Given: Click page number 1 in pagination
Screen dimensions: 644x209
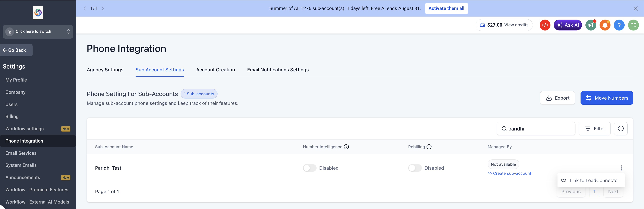Looking at the screenshot, I should tap(594, 192).
